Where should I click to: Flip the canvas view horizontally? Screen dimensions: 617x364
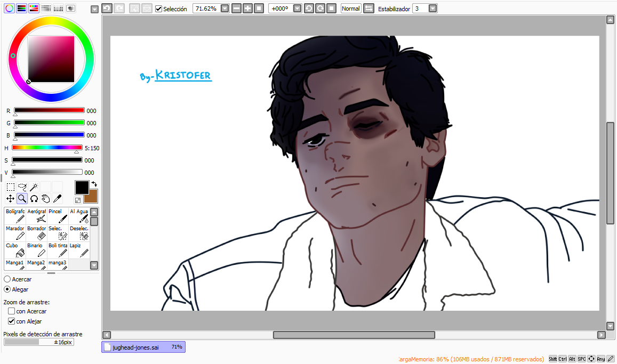[368, 8]
